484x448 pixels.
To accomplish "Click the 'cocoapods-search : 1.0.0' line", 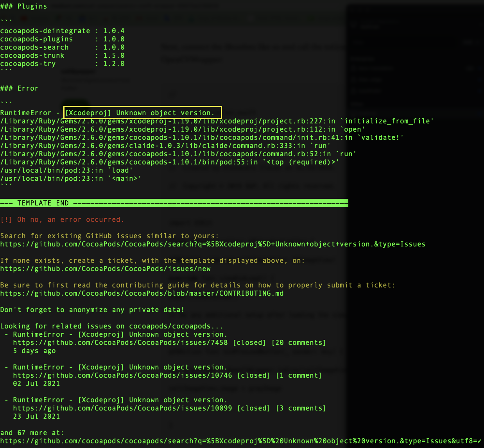I will tap(62, 47).
